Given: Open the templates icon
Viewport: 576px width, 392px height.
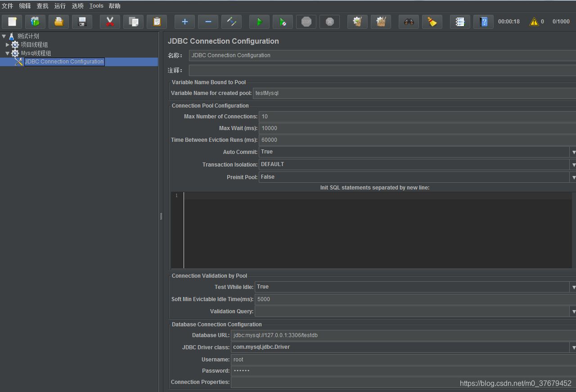Looking at the screenshot, I should (35, 22).
